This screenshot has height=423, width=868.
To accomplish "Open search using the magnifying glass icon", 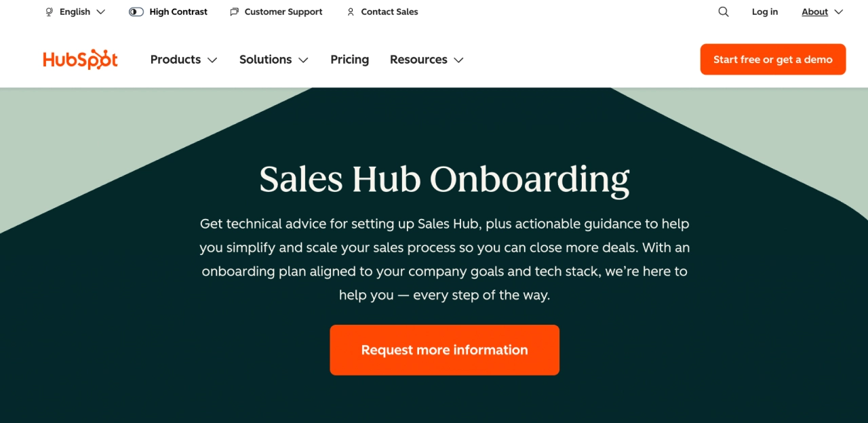I will [723, 12].
